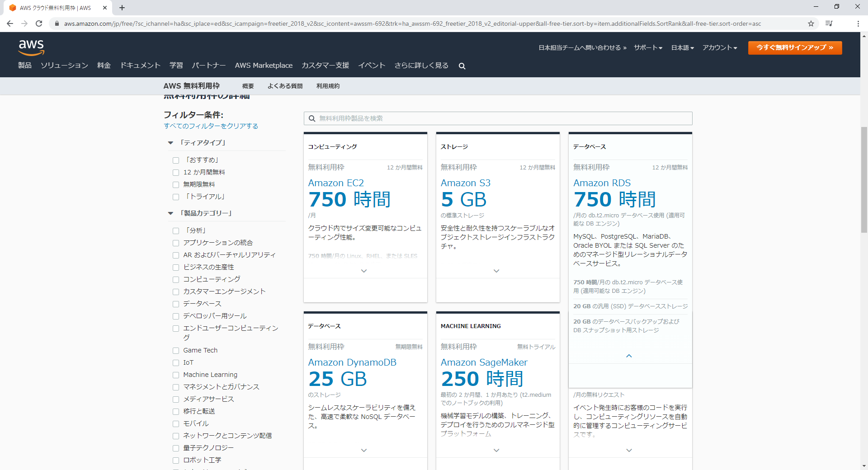Open the 製品 menu
This screenshot has height=470, width=868.
[x=25, y=66]
